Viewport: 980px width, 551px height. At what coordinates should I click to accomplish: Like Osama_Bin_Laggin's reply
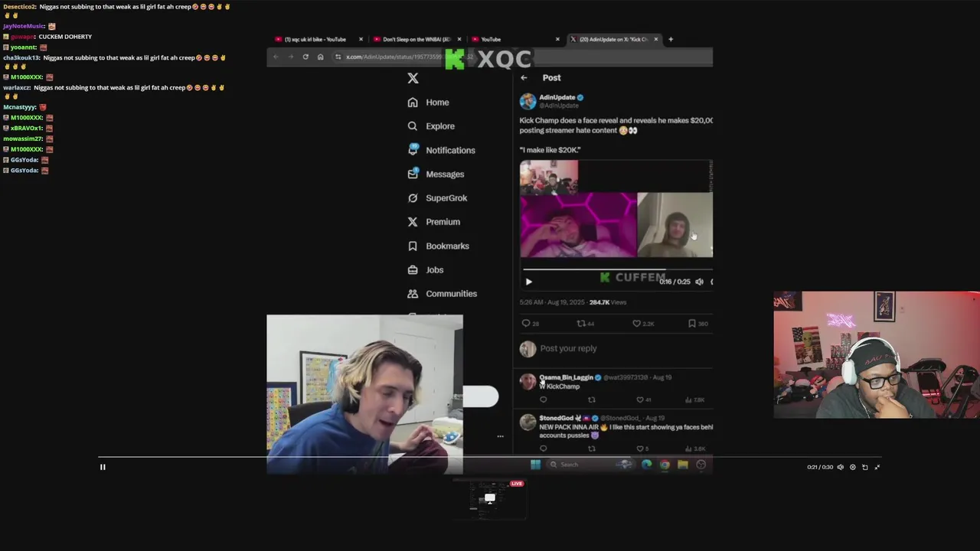(x=640, y=399)
